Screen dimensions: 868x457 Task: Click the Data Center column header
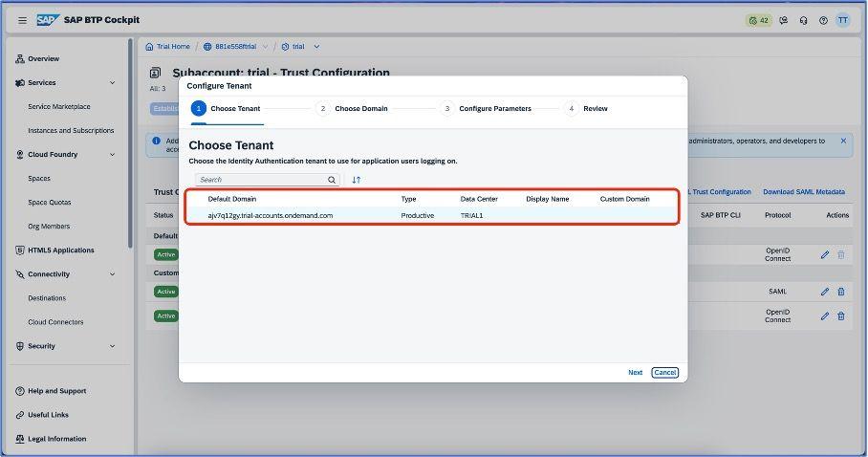click(x=479, y=199)
